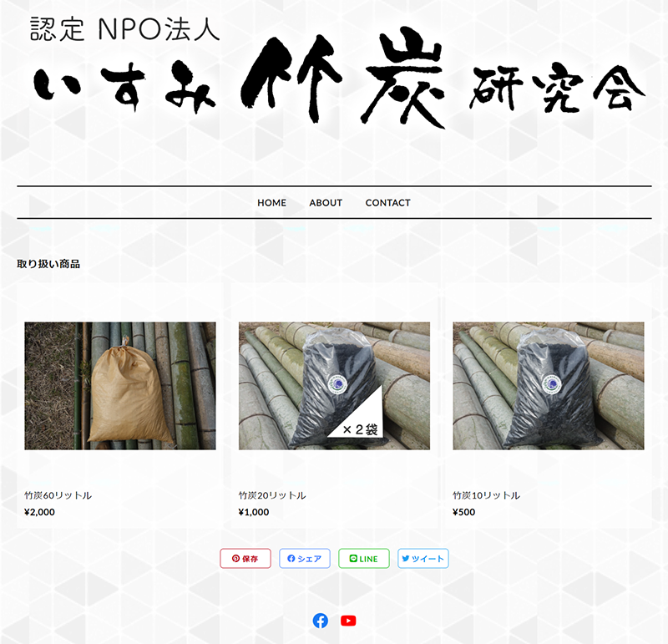Click the ¥2,000 price label
The width and height of the screenshot is (668, 644).
pyautogui.click(x=39, y=512)
